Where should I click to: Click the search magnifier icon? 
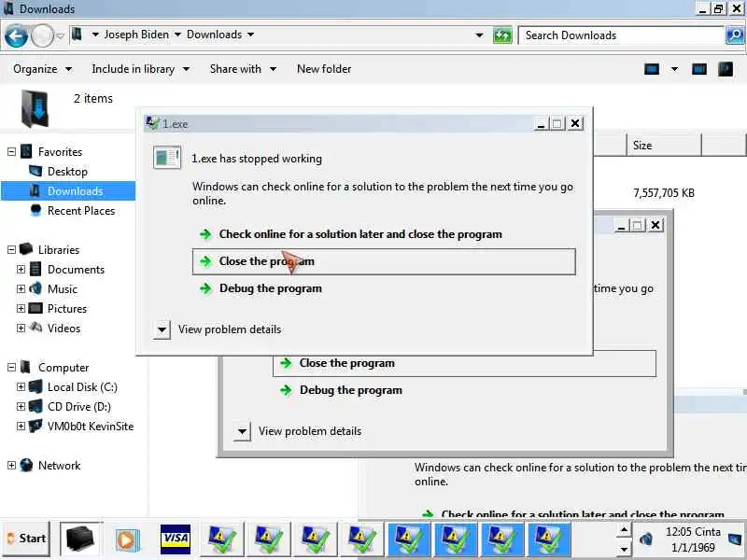(x=735, y=35)
